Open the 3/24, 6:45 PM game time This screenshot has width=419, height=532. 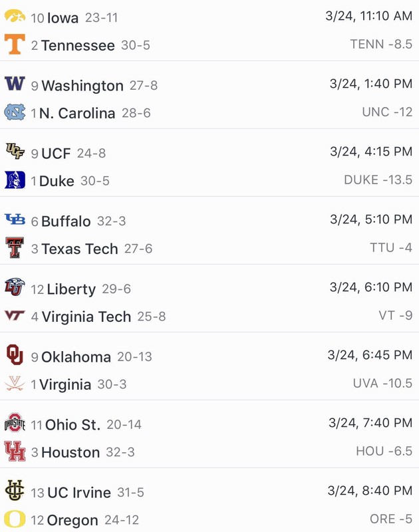tap(370, 355)
